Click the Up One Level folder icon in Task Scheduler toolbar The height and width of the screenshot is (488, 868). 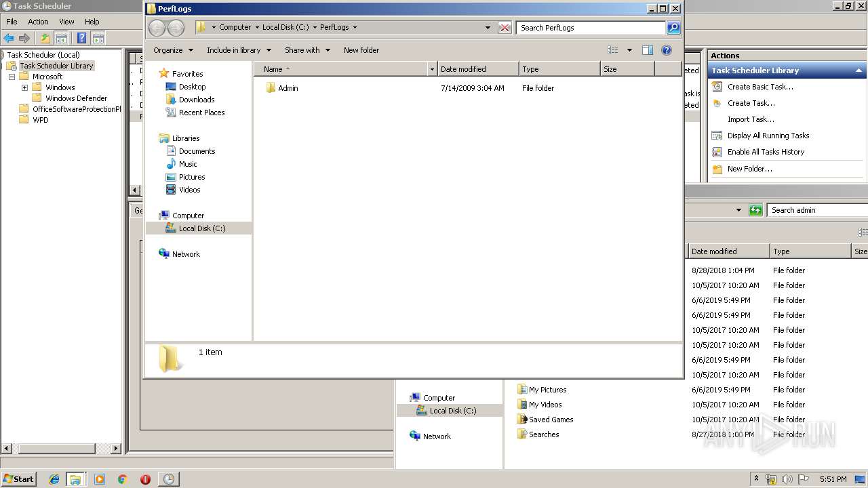[45, 39]
